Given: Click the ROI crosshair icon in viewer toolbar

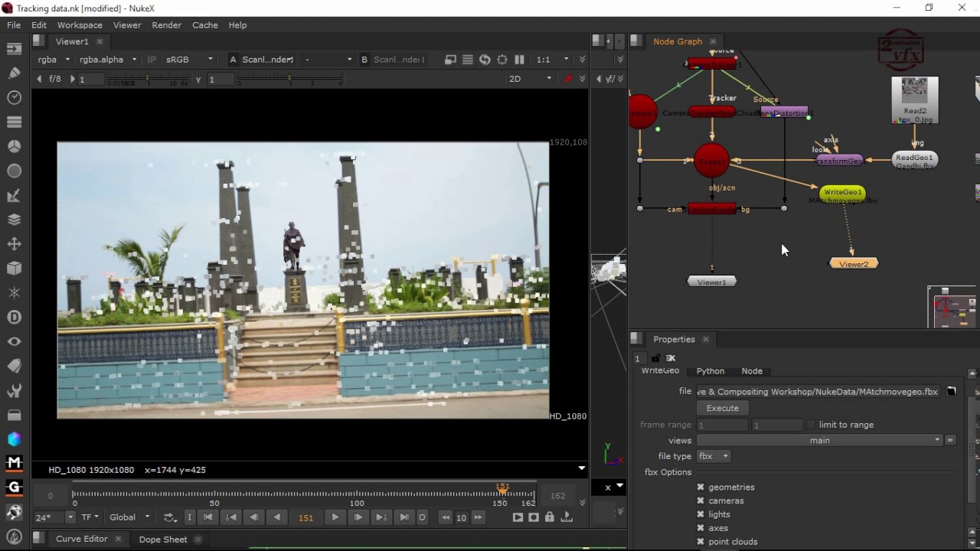Looking at the screenshot, I should point(502,60).
